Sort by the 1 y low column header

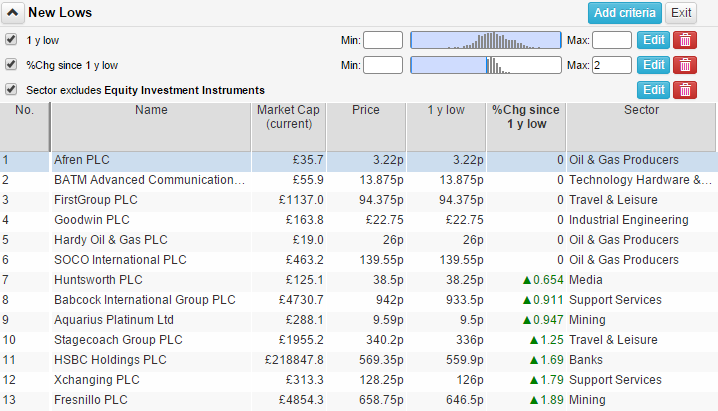446,127
